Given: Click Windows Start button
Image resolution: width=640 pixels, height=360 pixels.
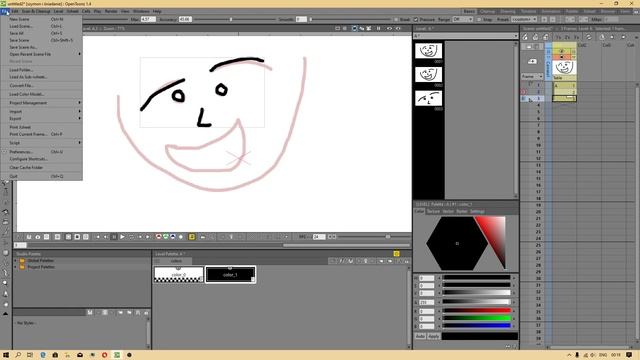Looking at the screenshot, I should 6,355.
